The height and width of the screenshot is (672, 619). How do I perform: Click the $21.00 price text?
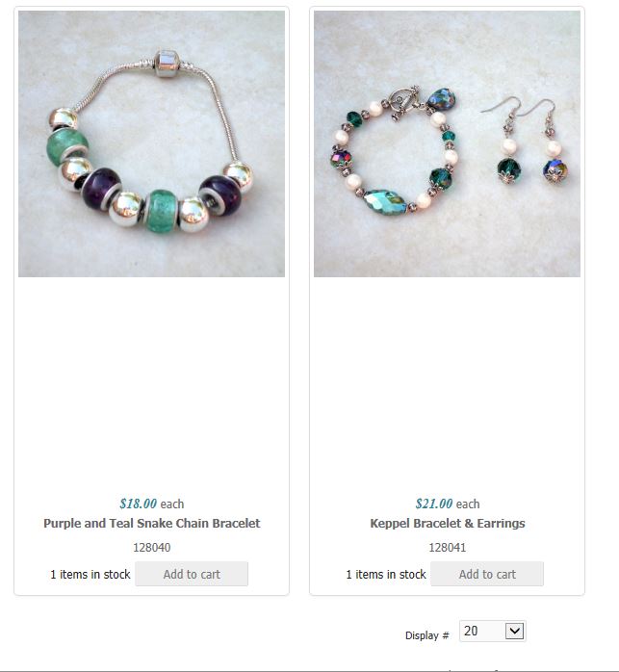(x=434, y=504)
